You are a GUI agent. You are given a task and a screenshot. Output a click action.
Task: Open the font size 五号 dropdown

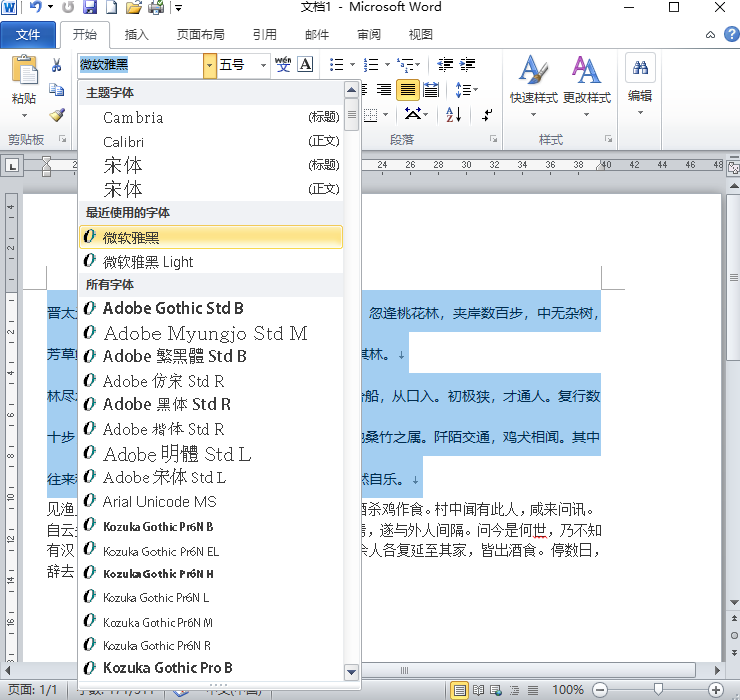click(x=263, y=65)
